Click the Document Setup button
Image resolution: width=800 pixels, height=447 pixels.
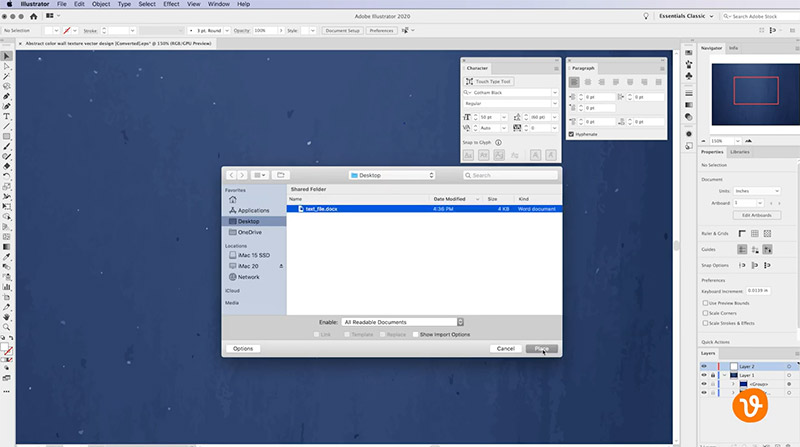tap(342, 31)
